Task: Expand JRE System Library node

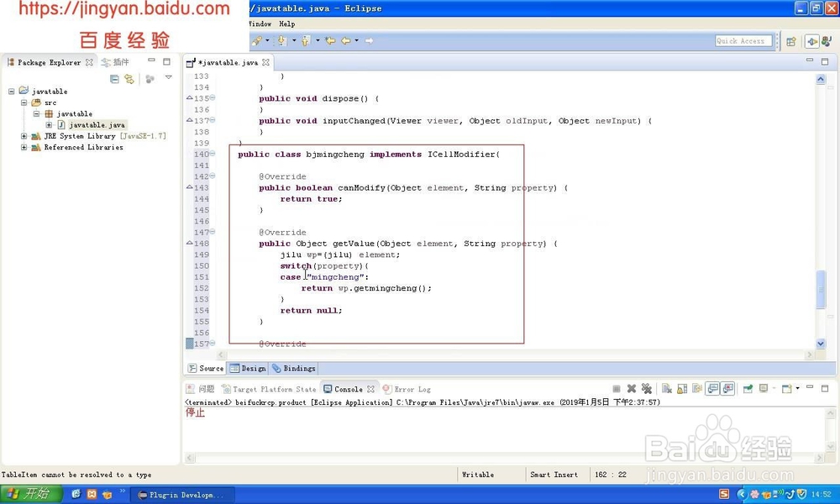Action: tap(24, 136)
